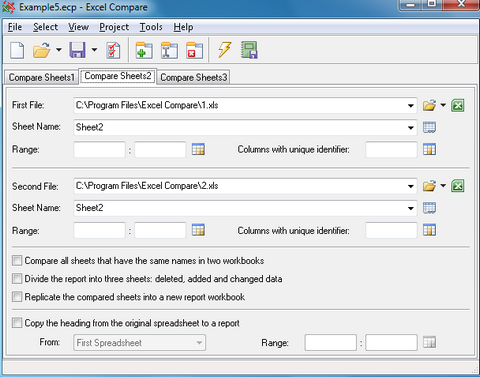Open the First File in Excel with the green icon

[458, 105]
